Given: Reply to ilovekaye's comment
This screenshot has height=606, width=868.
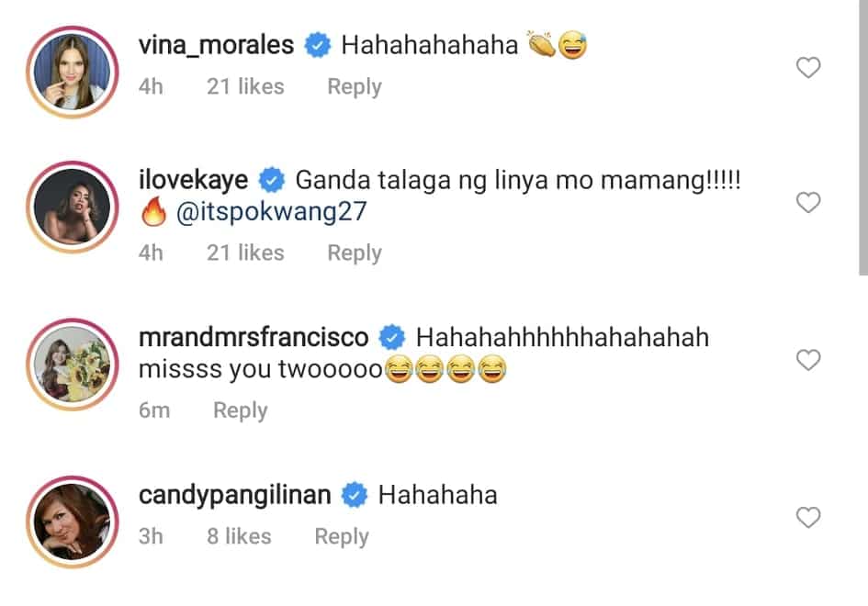Looking at the screenshot, I should 355,252.
